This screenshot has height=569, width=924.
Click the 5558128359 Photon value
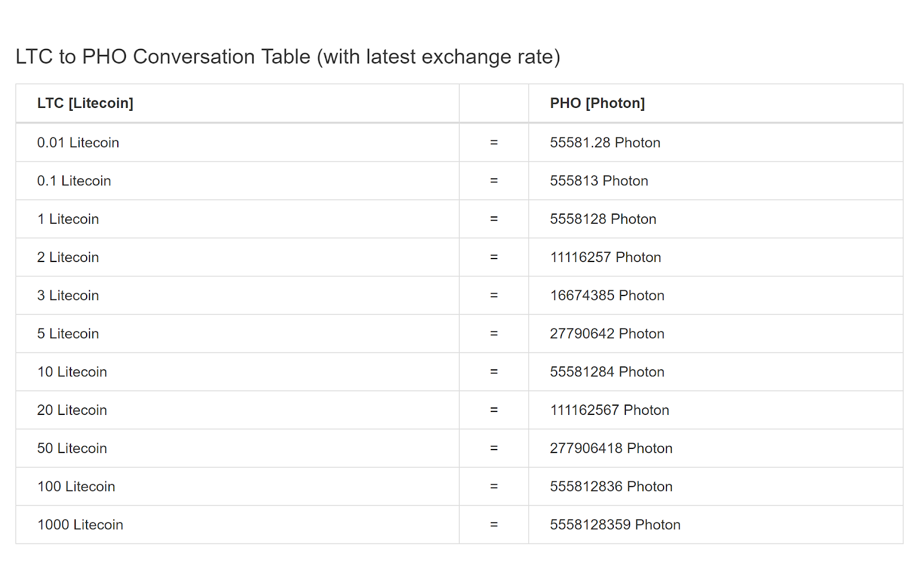point(615,525)
